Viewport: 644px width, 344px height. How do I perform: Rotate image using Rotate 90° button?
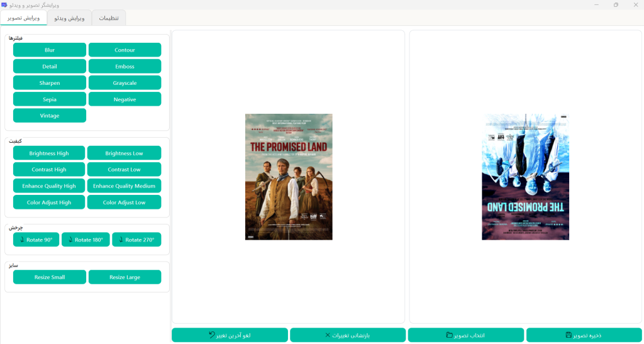coord(36,240)
